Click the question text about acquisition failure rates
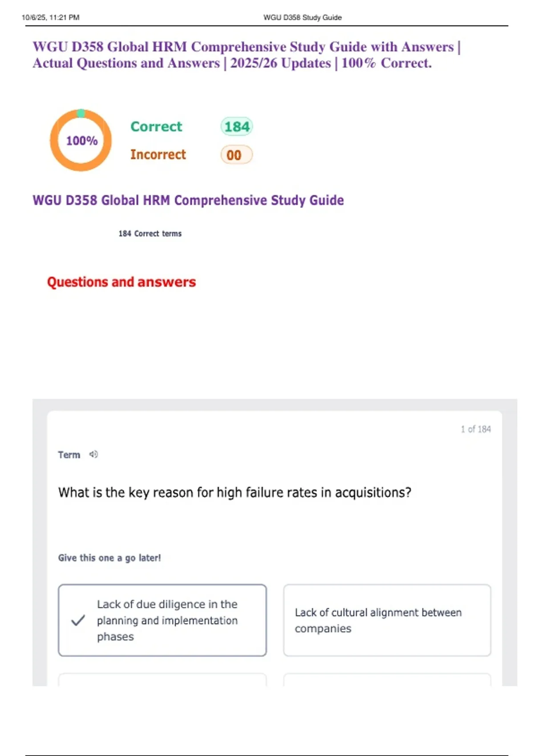The image size is (534, 756). click(x=235, y=493)
